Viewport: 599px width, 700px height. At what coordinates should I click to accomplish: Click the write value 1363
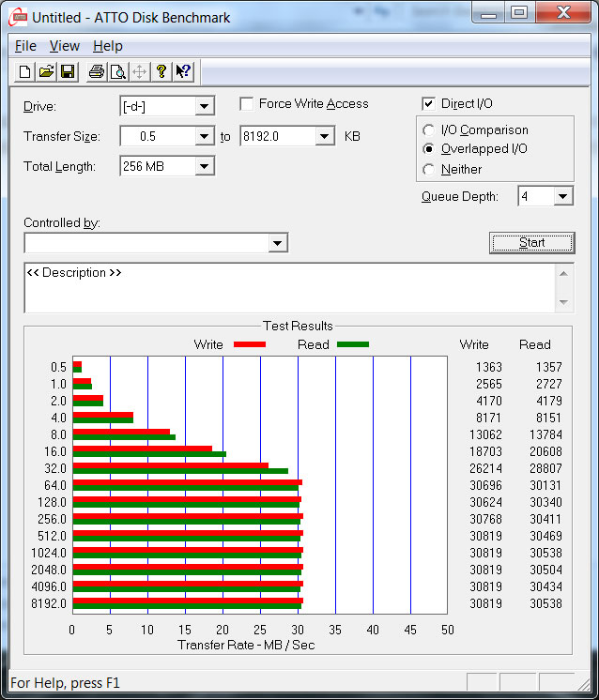(x=488, y=367)
